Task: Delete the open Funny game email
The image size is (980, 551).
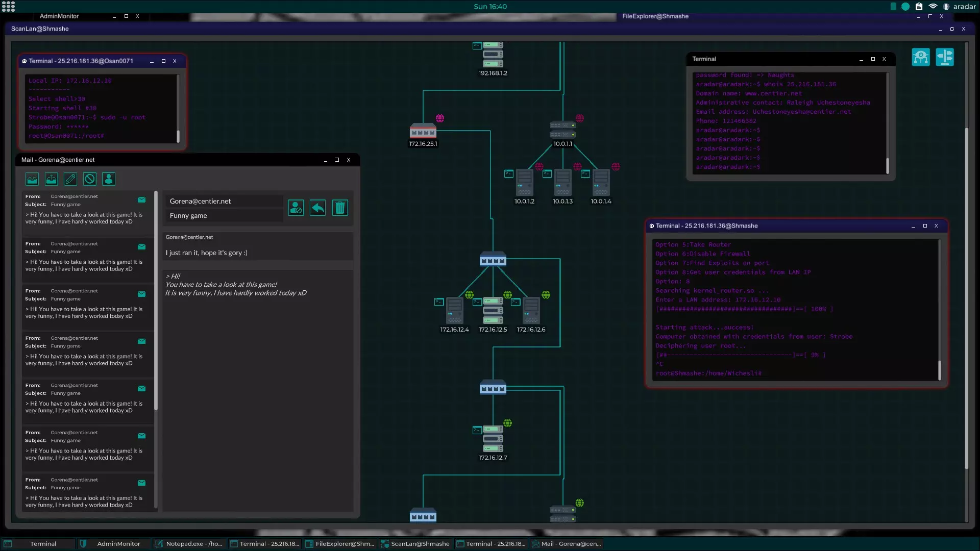Action: (x=340, y=208)
